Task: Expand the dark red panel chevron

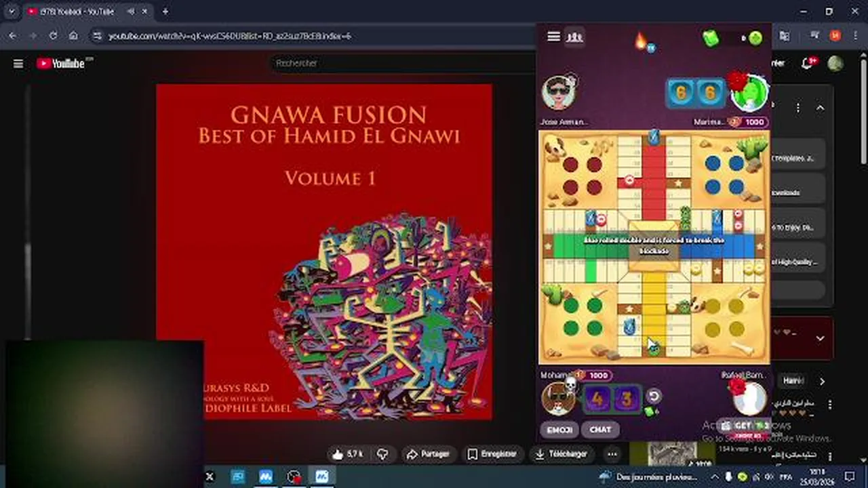Action: pyautogui.click(x=820, y=338)
